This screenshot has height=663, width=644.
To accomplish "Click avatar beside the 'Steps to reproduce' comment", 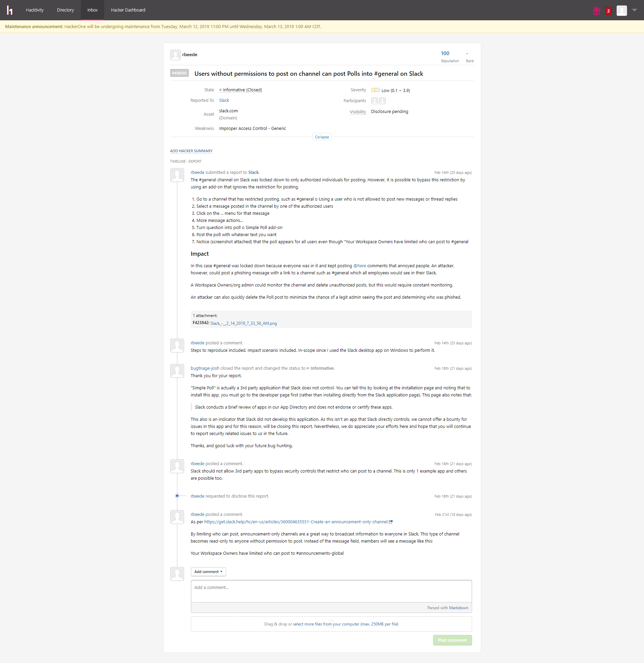I will coord(177,345).
